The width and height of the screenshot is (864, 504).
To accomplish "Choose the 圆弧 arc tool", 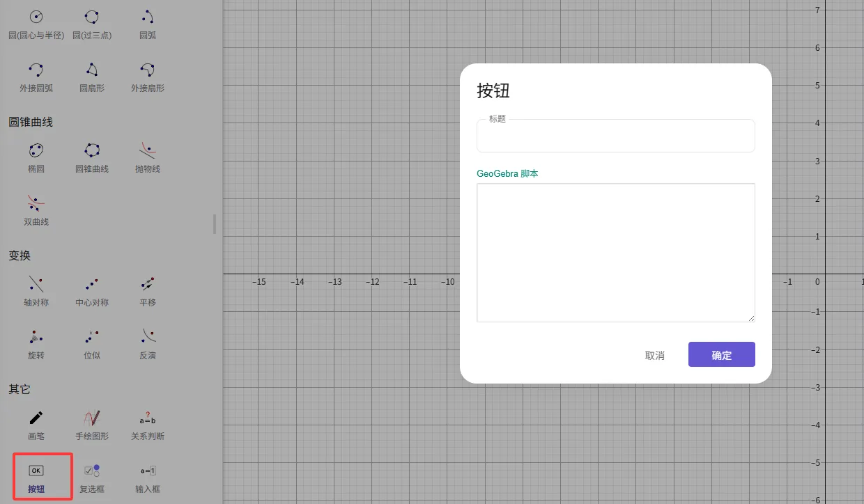I will coord(148,24).
